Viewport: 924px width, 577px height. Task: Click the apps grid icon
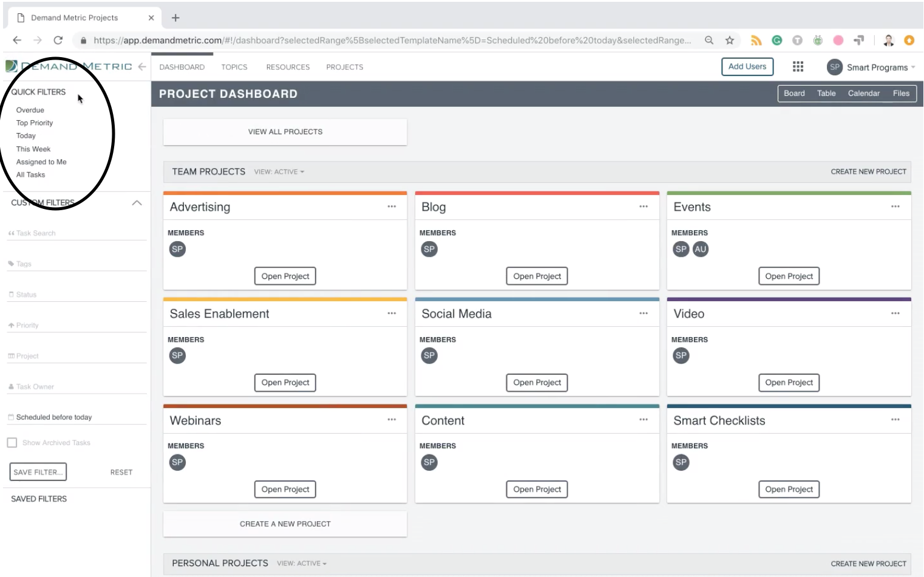(x=798, y=67)
